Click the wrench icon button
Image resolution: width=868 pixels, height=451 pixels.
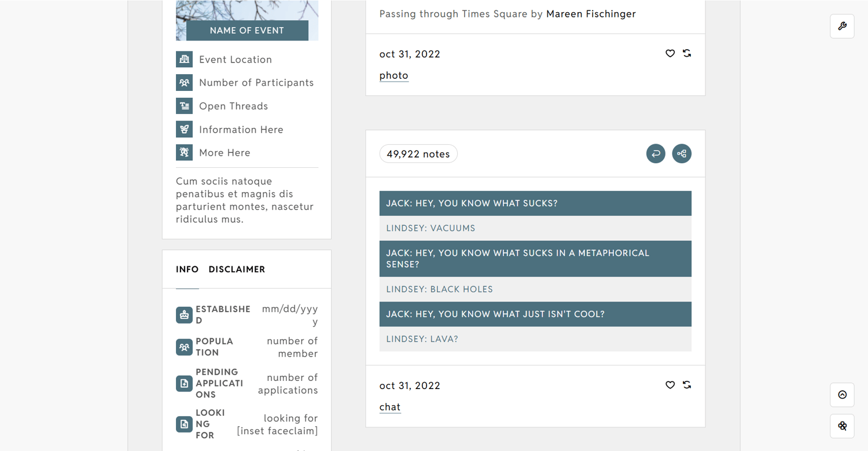pos(842,26)
